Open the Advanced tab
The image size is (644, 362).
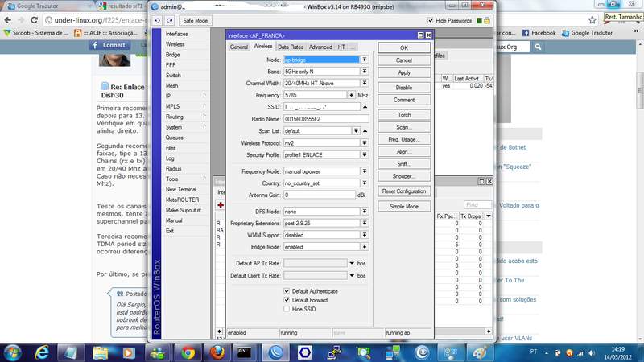click(x=320, y=47)
